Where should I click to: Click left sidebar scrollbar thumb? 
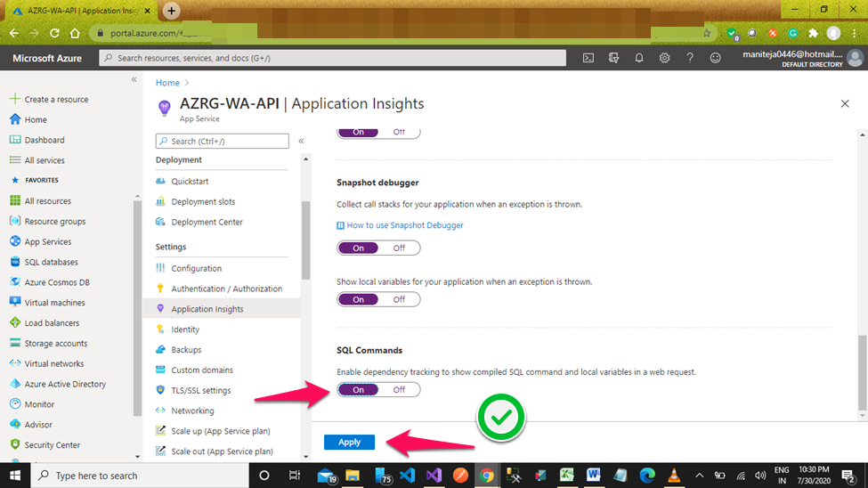[x=137, y=307]
